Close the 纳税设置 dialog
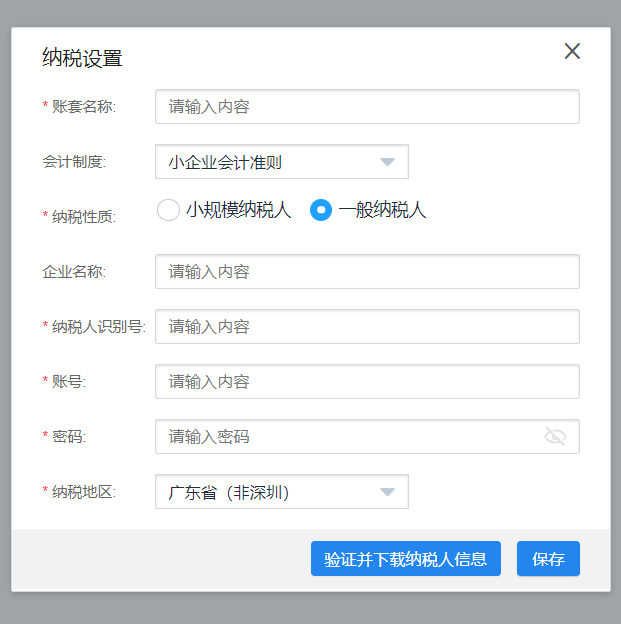Viewport: 621px width, 624px height. click(572, 51)
